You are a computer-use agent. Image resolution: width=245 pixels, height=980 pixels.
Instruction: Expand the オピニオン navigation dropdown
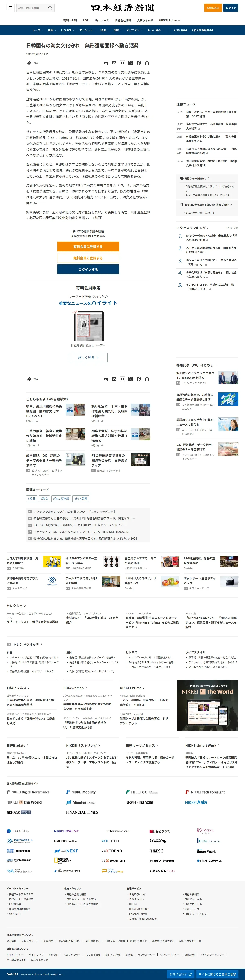tap(135, 30)
